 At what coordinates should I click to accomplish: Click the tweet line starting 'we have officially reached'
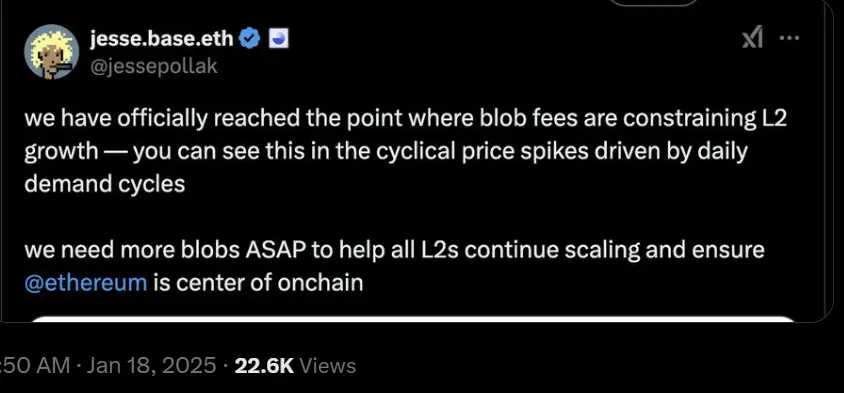405,120
